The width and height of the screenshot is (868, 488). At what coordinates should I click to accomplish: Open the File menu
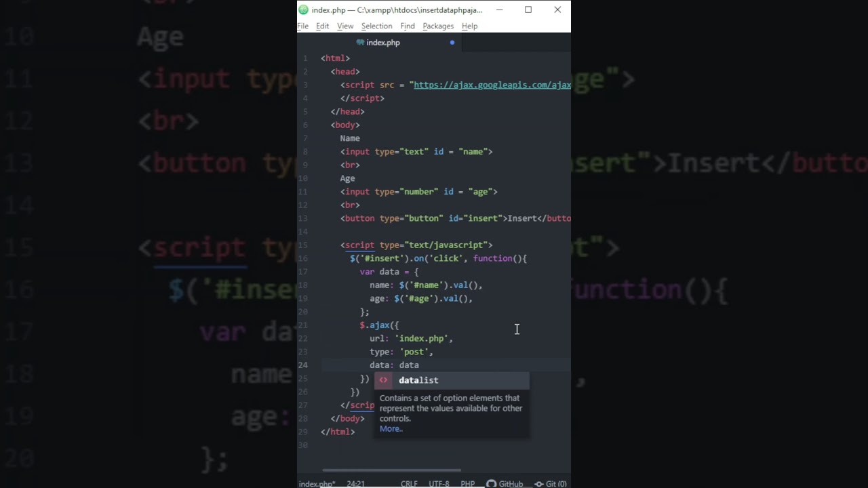click(303, 26)
